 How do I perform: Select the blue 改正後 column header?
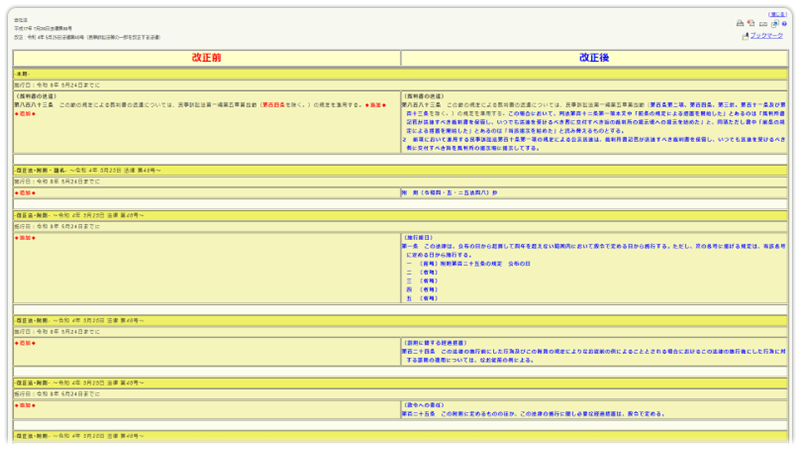point(593,58)
